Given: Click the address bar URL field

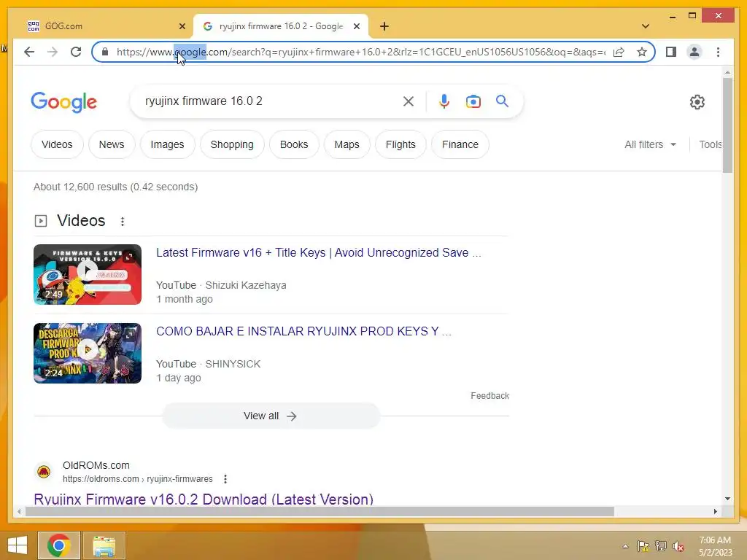Looking at the screenshot, I should coord(360,52).
